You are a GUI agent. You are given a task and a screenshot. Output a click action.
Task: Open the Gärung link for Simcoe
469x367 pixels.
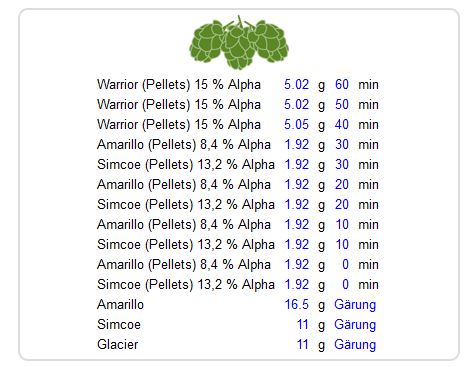point(355,325)
